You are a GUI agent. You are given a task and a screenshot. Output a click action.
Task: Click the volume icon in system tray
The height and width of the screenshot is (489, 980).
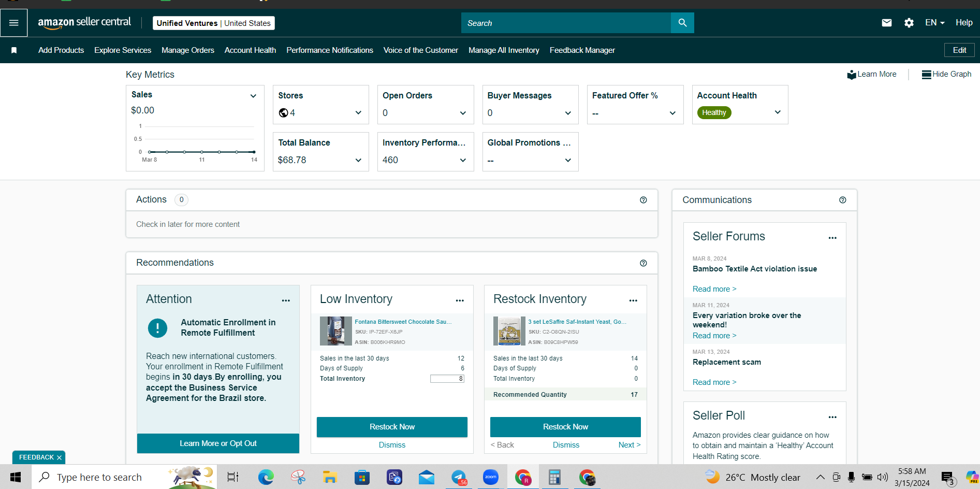883,477
